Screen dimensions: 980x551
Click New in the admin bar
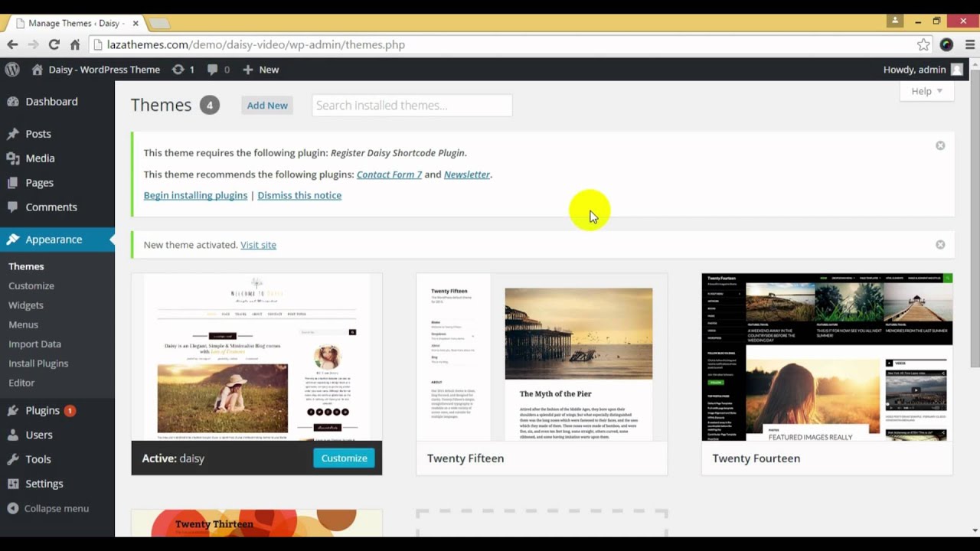click(269, 70)
